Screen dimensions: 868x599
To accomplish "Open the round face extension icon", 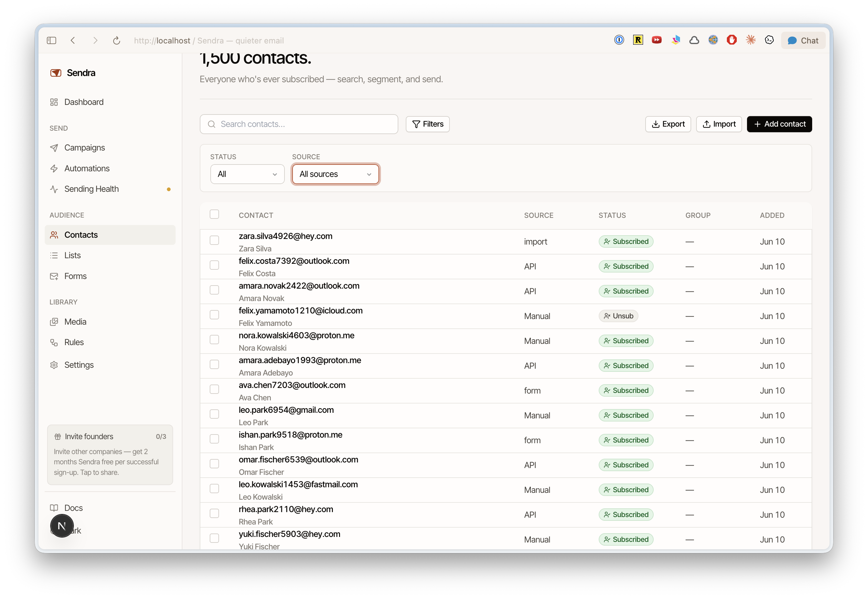I will coord(769,40).
